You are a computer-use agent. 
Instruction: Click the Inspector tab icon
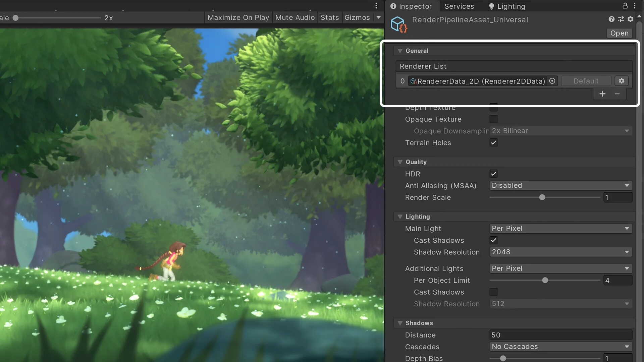pyautogui.click(x=393, y=6)
